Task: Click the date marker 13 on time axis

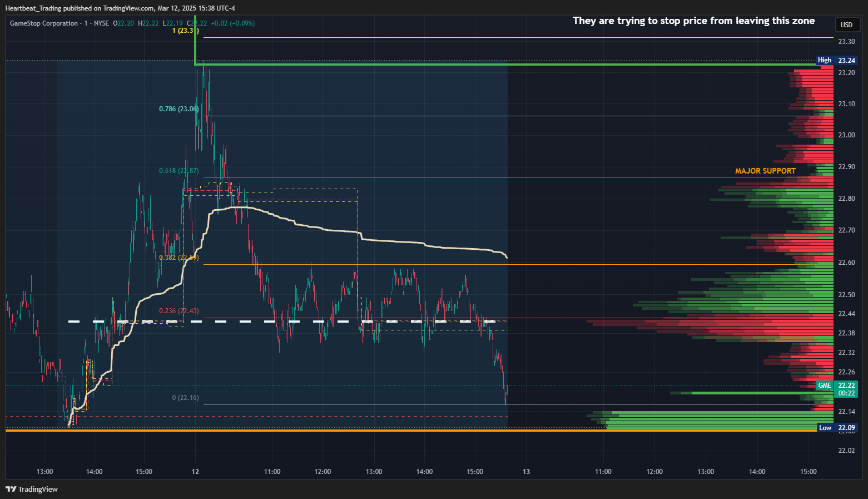Action: (526, 472)
